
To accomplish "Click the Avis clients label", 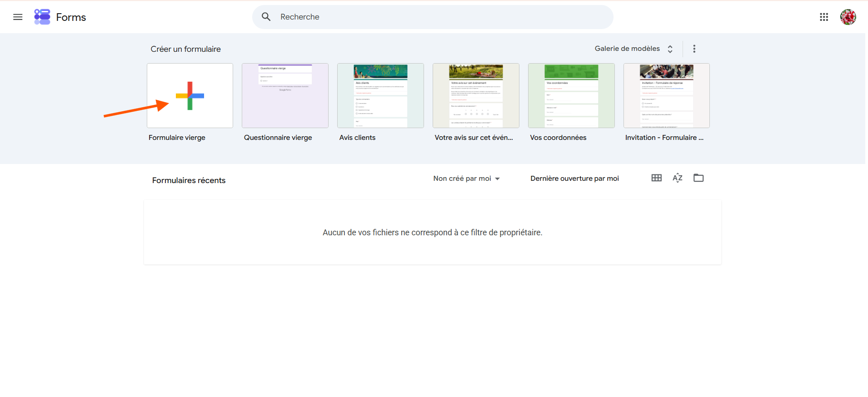I will point(357,138).
